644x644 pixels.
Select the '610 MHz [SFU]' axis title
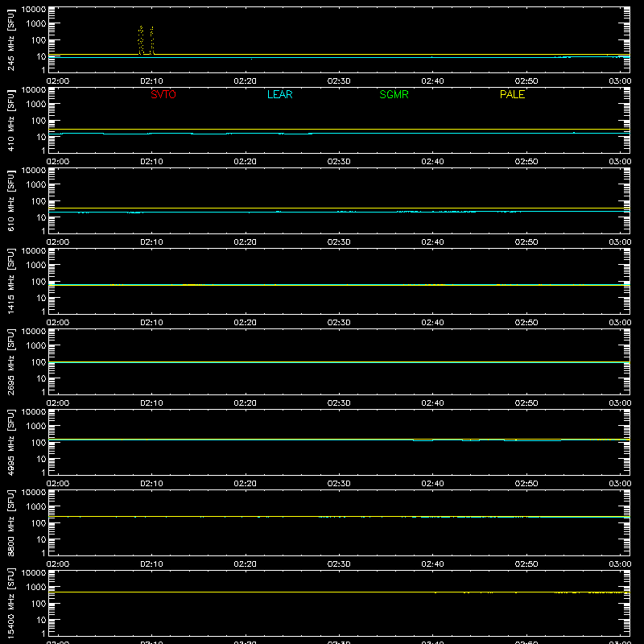point(10,200)
